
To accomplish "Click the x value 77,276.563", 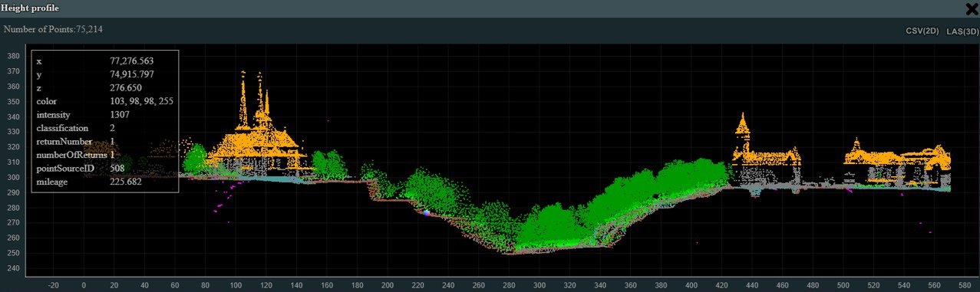I will coord(133,61).
